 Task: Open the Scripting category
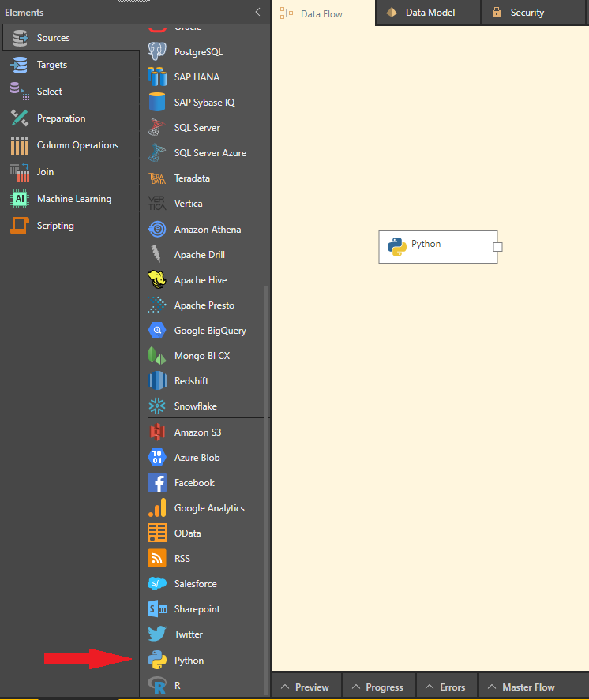[71, 226]
